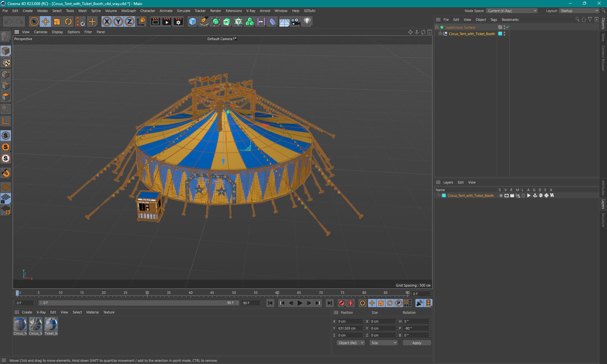The image size is (607, 364).
Task: Switch to Points mode
Action: [6, 74]
